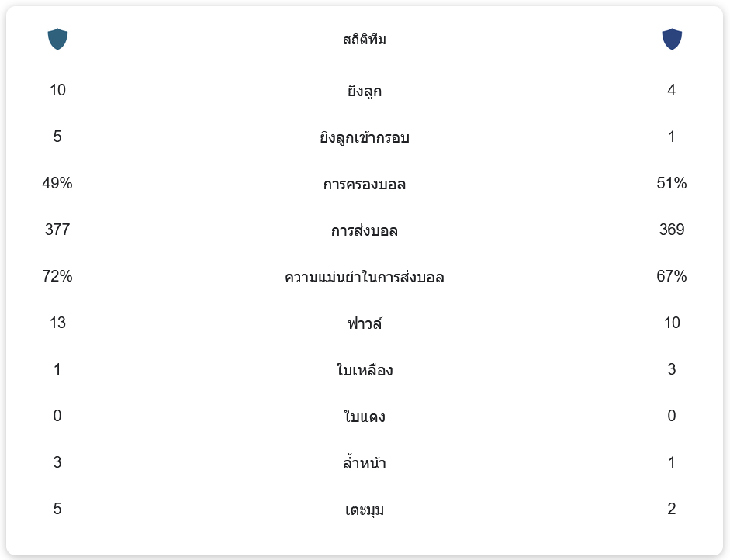Click the right team's dark blue shield icon

coord(671,39)
